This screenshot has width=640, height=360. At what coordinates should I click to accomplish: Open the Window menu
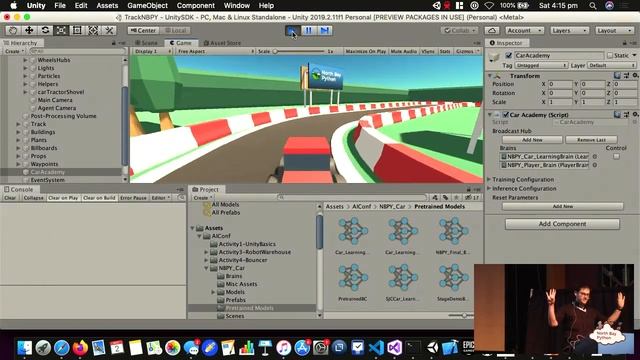coord(237,6)
